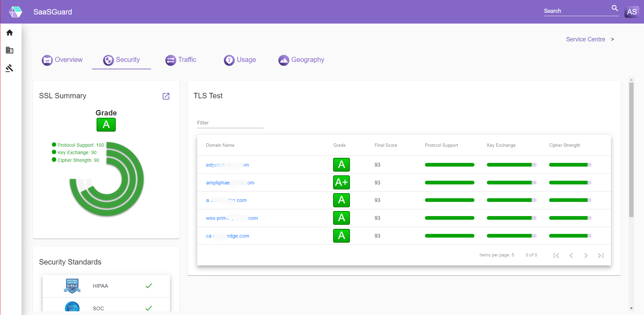This screenshot has height=315, width=644.
Task: Open the Usage tab
Action: (x=240, y=60)
